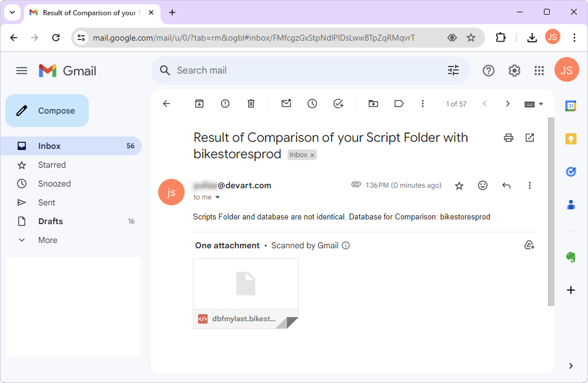This screenshot has height=383, width=588.
Task: Report this email as spam
Action: click(225, 104)
